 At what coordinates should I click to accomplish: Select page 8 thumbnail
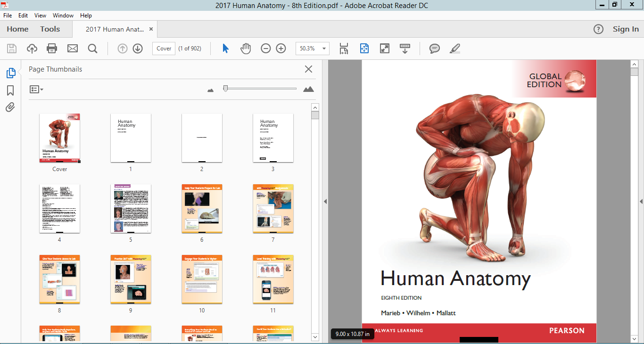[59, 279]
